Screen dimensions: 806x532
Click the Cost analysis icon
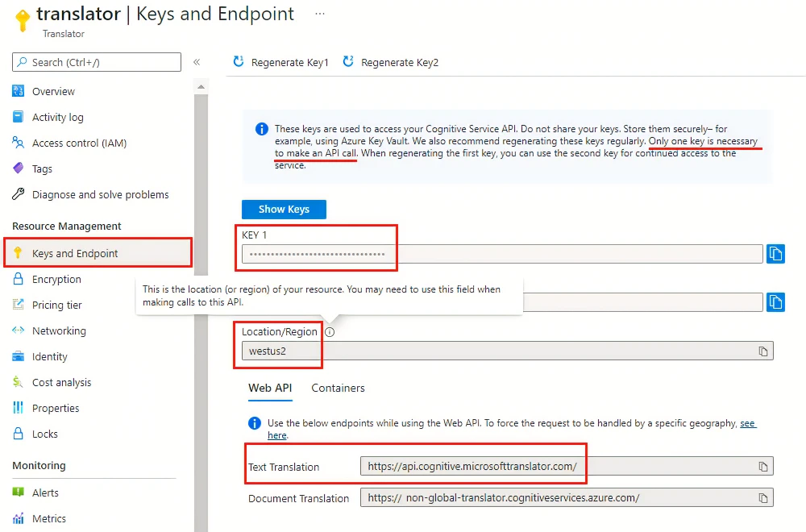point(18,382)
